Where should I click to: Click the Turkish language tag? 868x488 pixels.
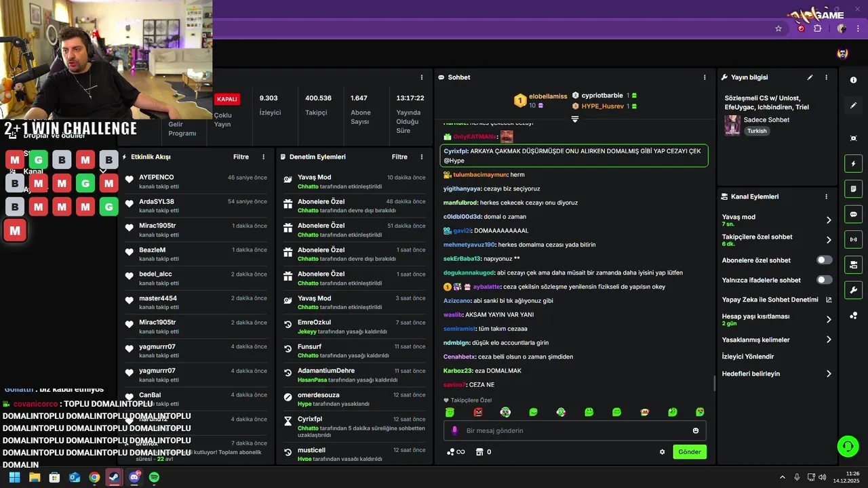757,131
